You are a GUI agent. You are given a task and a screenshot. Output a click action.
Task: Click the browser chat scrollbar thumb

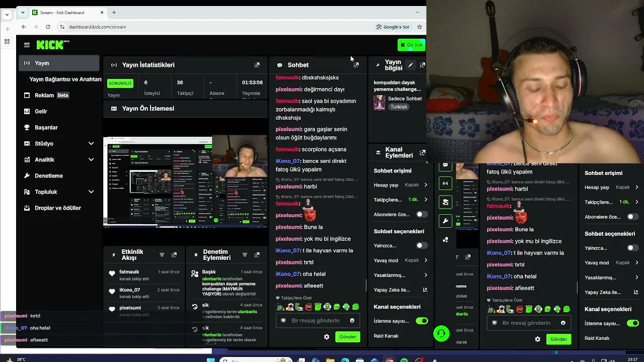[366, 286]
